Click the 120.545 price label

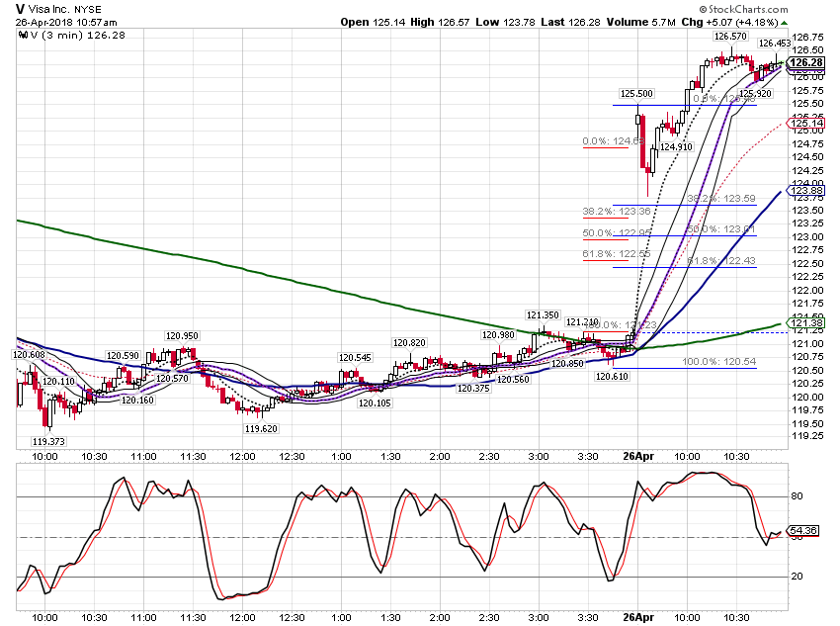[x=355, y=357]
